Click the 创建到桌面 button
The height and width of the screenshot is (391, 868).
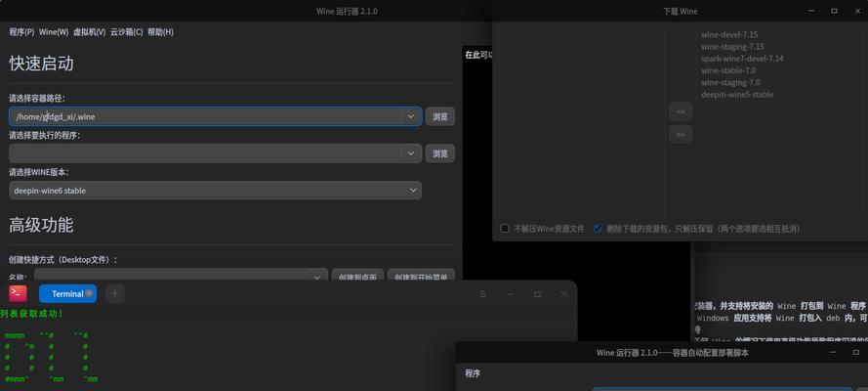[357, 276]
